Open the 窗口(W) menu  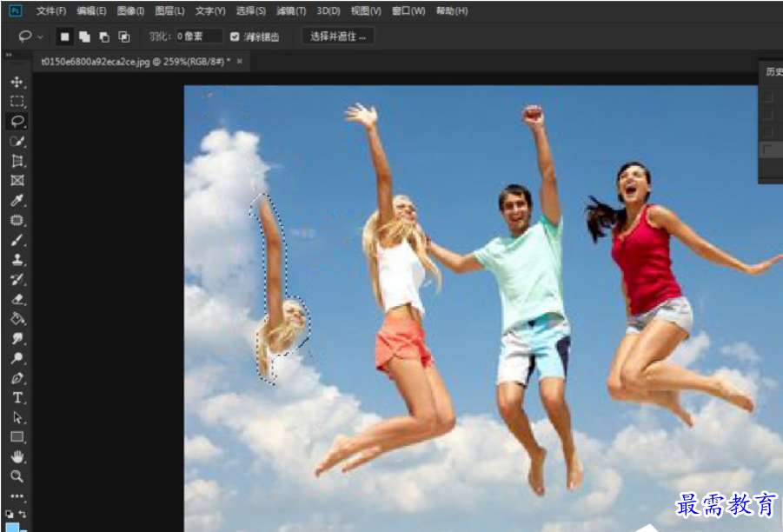(408, 10)
